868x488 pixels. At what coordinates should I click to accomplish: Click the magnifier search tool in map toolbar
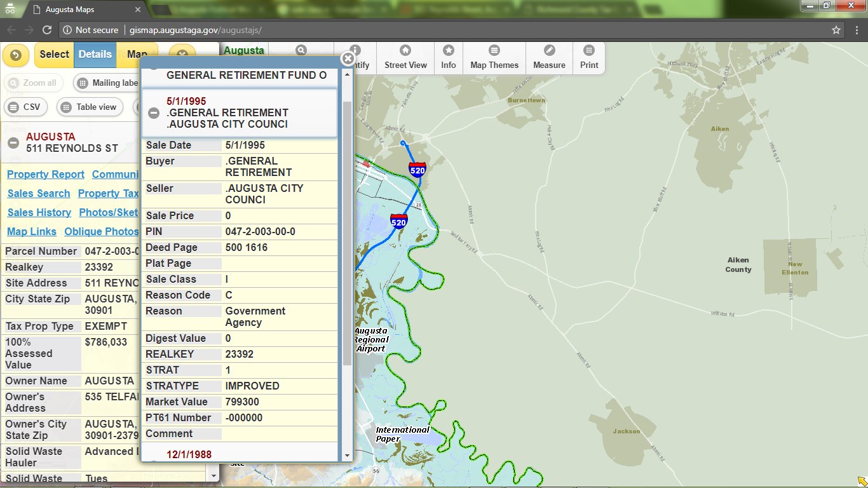click(x=301, y=51)
